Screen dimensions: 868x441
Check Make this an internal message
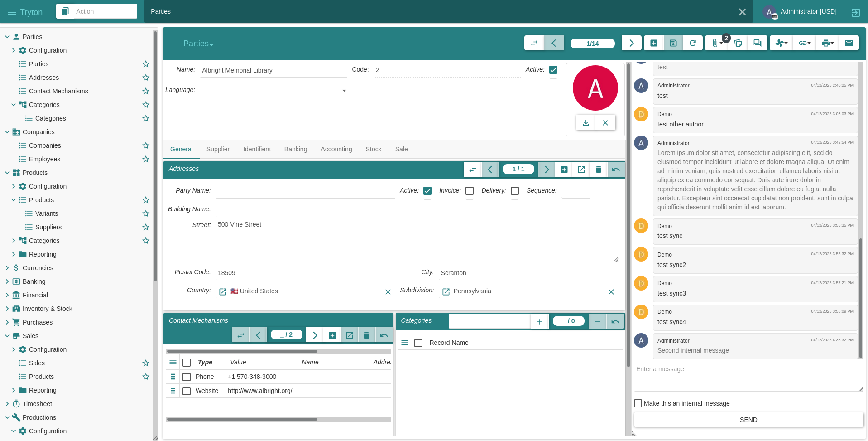(x=638, y=403)
